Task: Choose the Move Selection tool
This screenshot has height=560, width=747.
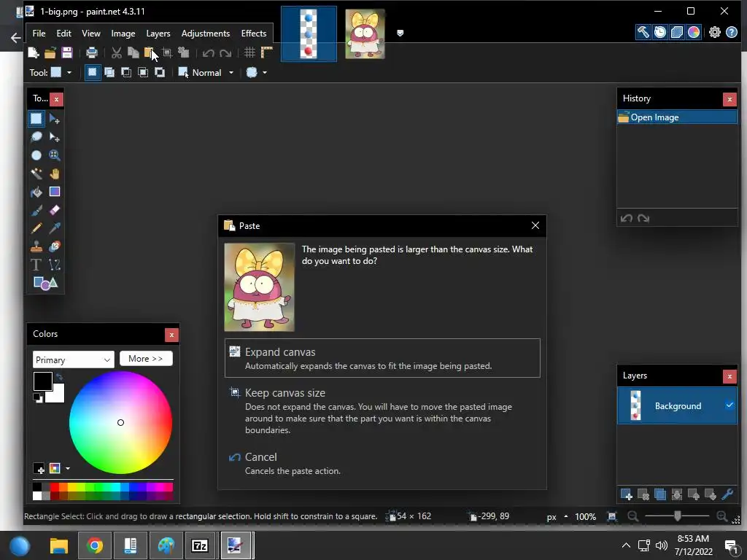Action: click(x=54, y=137)
